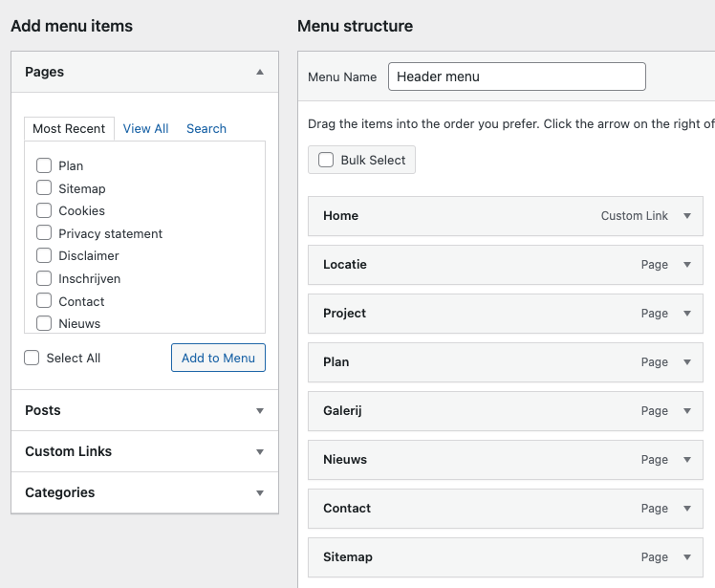Select the Contact menu item bar
The height and width of the screenshot is (588, 715).
click(x=478, y=509)
